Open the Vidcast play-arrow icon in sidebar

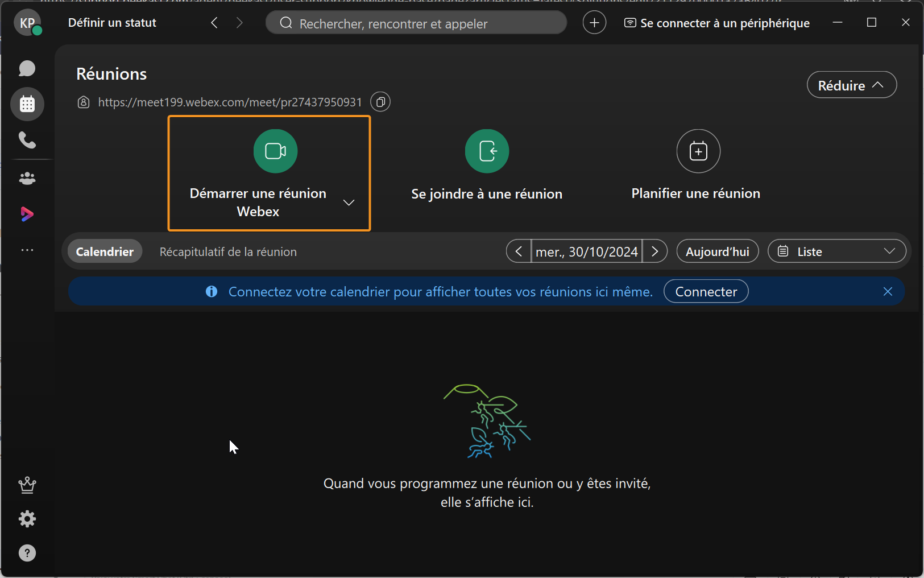27,214
